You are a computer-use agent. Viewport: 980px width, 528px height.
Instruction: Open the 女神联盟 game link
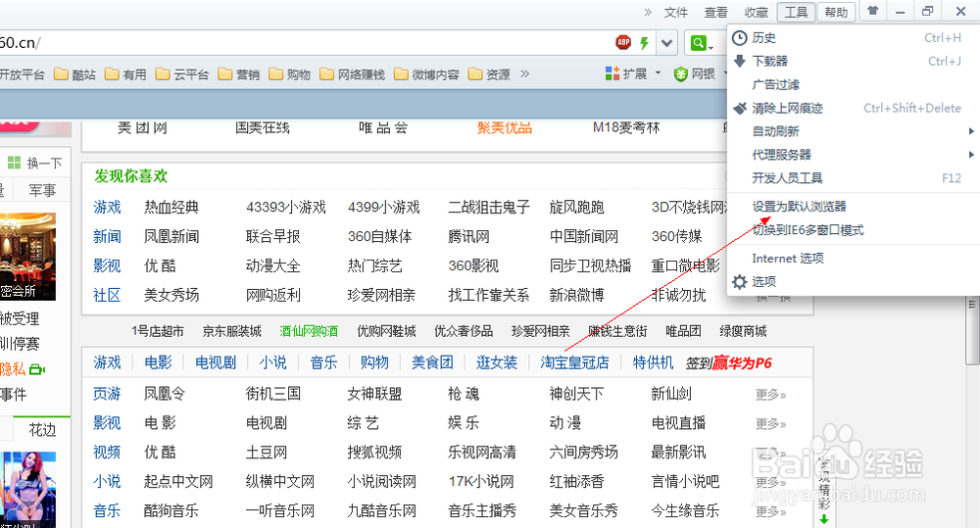[374, 394]
